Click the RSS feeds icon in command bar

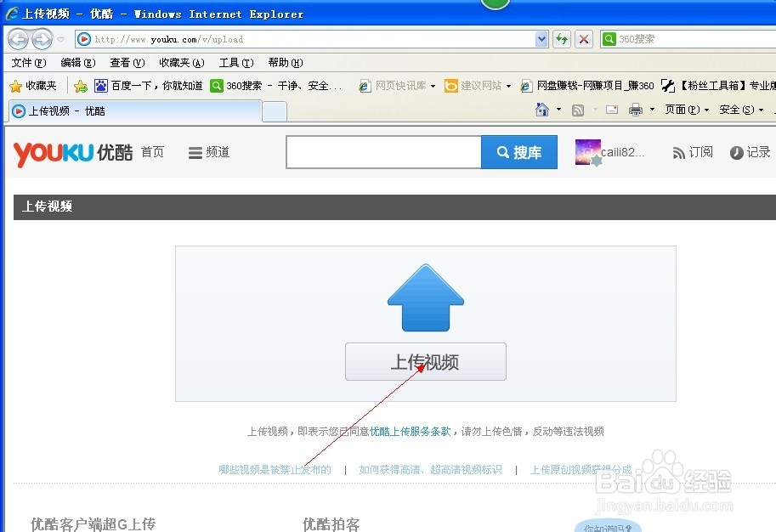(578, 110)
